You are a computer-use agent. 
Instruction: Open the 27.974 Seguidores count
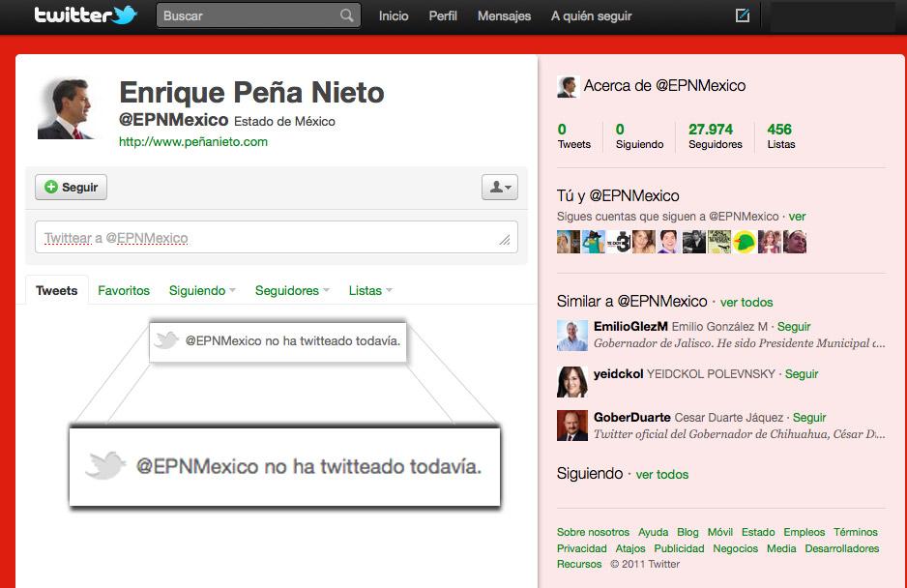tap(715, 136)
